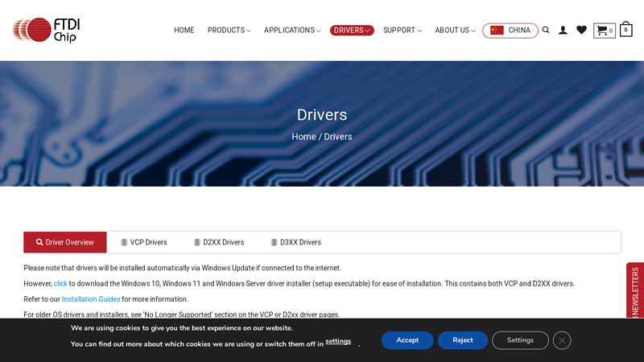Viewport: 644px width, 362px height.
Task: Accept the cookies
Action: [x=407, y=340]
